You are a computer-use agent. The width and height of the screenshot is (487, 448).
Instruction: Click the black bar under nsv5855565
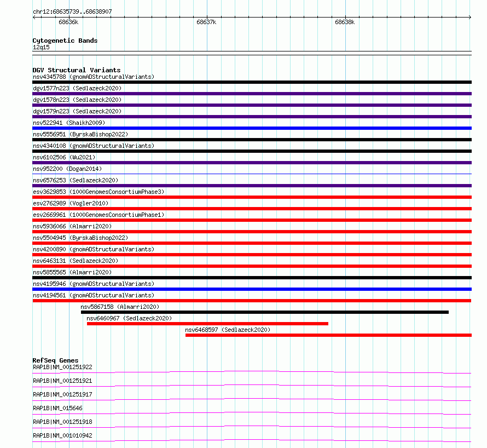coord(252,278)
